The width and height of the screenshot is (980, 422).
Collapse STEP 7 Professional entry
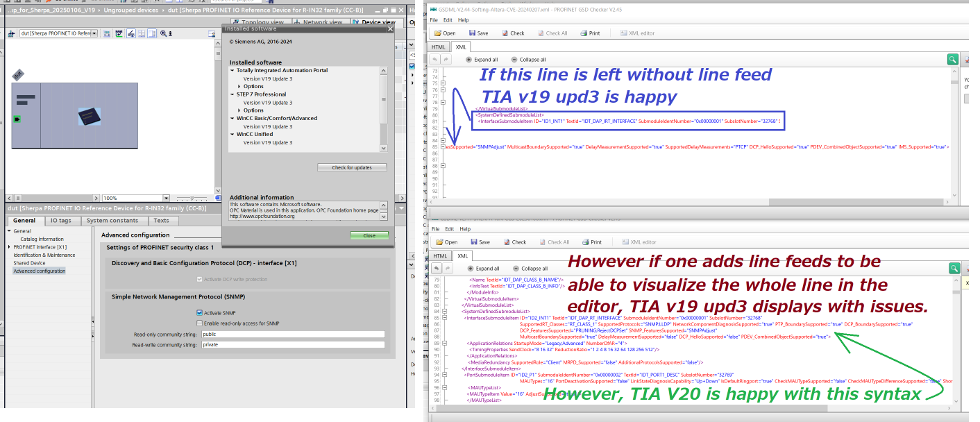pyautogui.click(x=233, y=94)
